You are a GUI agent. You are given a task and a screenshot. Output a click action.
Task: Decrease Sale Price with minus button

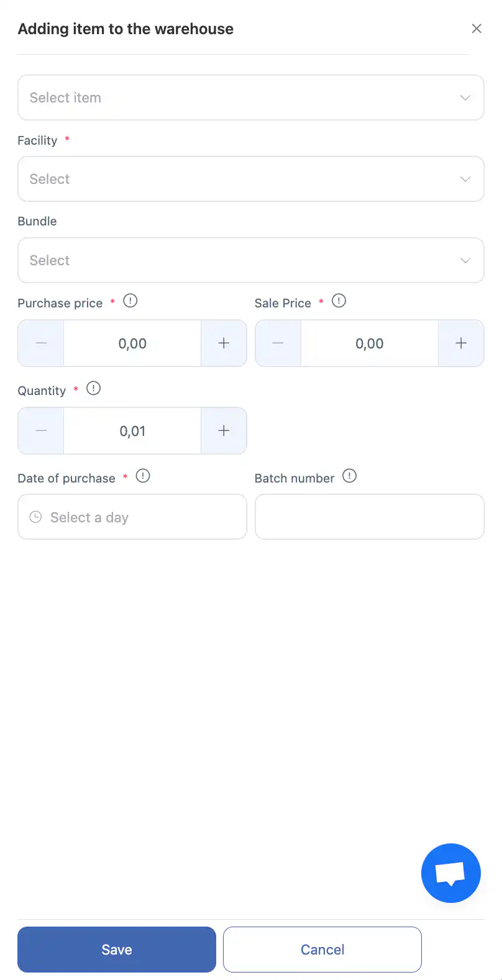(x=278, y=343)
